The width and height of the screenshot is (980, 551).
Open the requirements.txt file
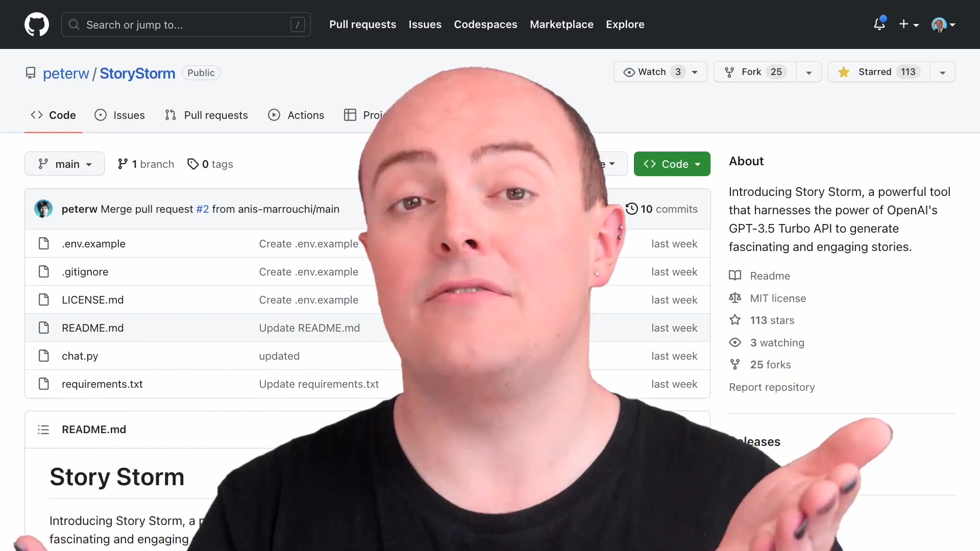tap(102, 384)
